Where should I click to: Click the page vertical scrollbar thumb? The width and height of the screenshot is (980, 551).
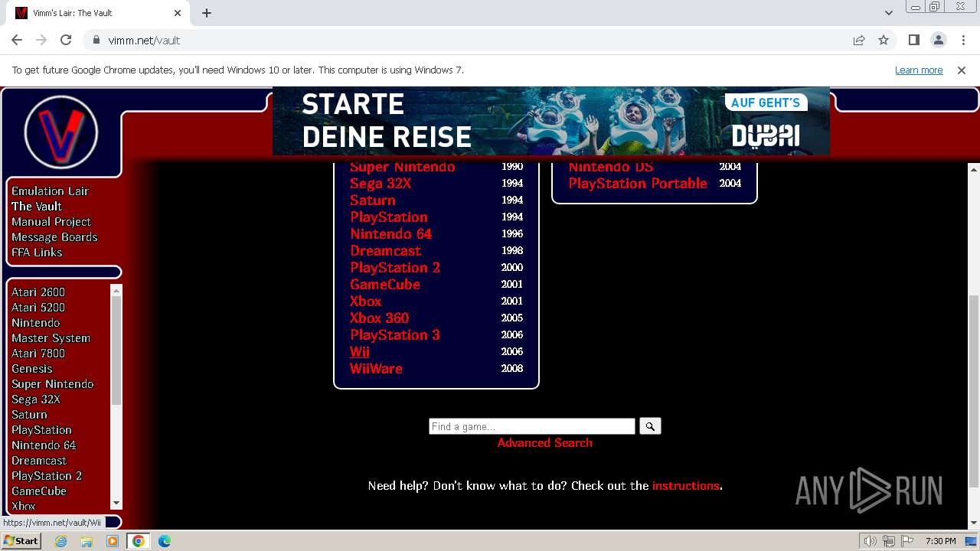click(973, 391)
